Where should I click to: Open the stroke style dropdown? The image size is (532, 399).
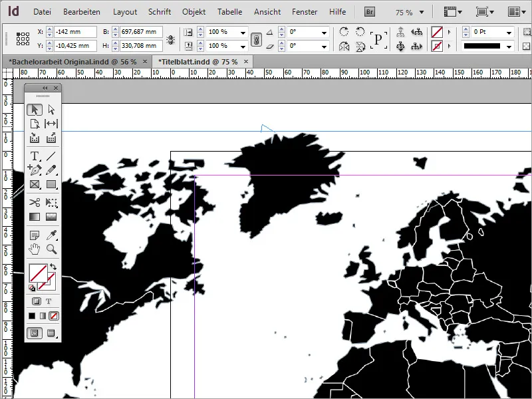tap(509, 47)
